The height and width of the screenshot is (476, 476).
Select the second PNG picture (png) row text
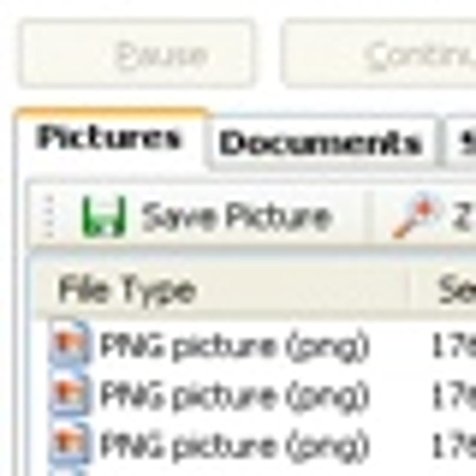click(x=234, y=395)
